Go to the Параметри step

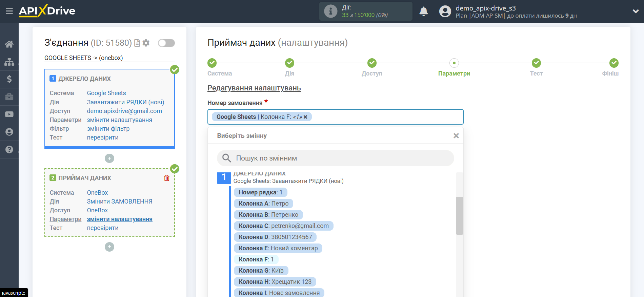(x=454, y=63)
